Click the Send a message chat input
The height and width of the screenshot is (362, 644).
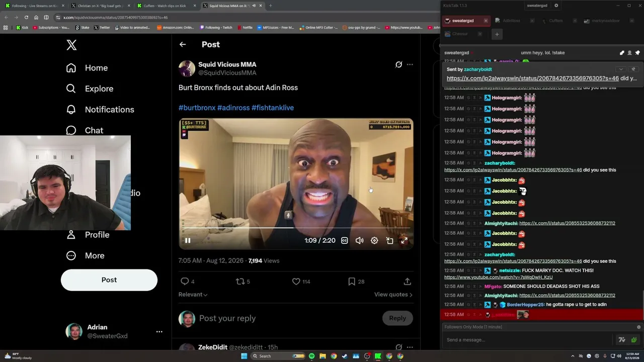[x=528, y=340]
